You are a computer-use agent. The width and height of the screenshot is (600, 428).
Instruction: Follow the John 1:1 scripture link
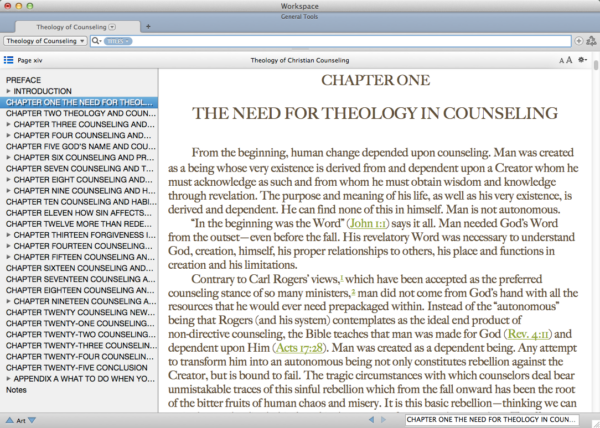pyautogui.click(x=367, y=224)
